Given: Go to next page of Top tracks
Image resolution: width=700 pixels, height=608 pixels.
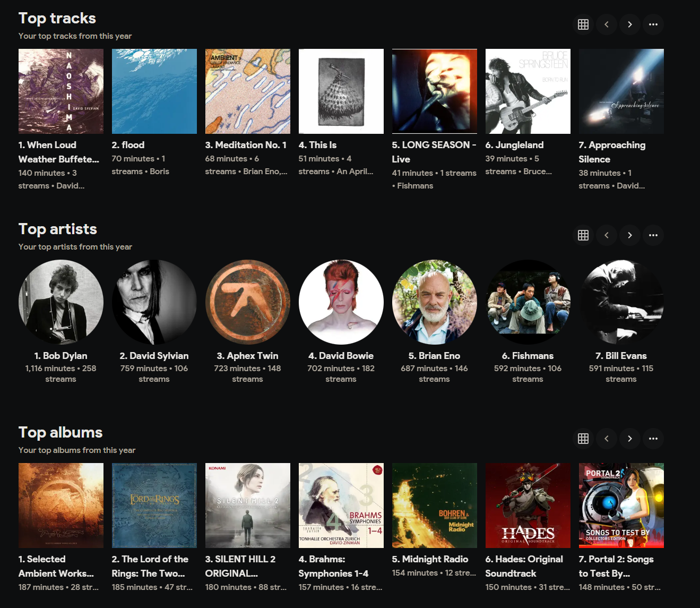Looking at the screenshot, I should coord(630,24).
